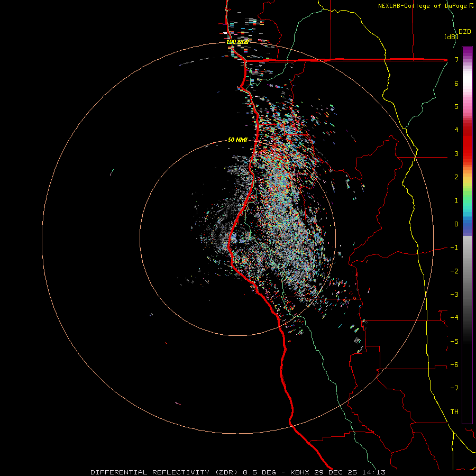Select the -6 value on the color scale
This screenshot has height=476, width=476.
coord(454,365)
